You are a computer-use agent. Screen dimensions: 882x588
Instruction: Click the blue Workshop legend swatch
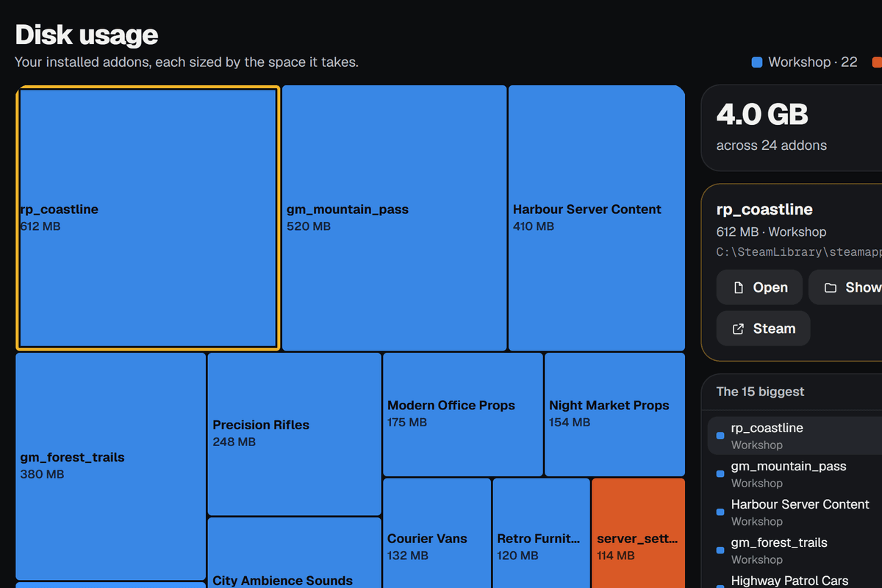click(757, 62)
